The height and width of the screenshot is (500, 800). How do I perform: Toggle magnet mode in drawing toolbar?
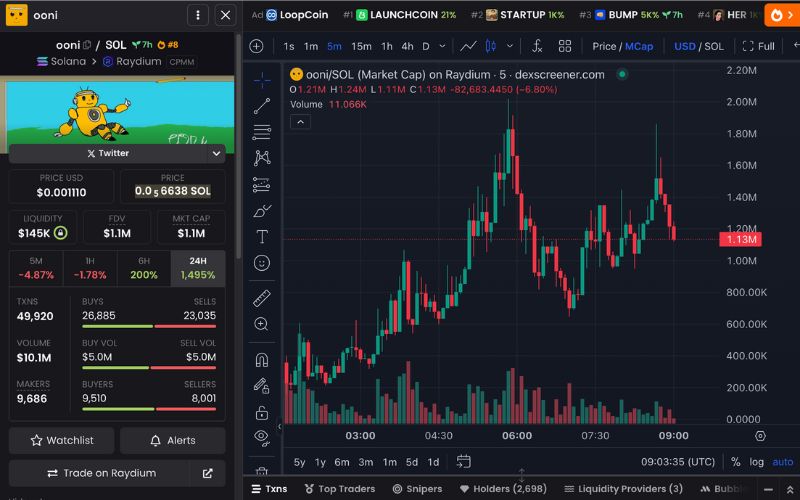pyautogui.click(x=262, y=360)
